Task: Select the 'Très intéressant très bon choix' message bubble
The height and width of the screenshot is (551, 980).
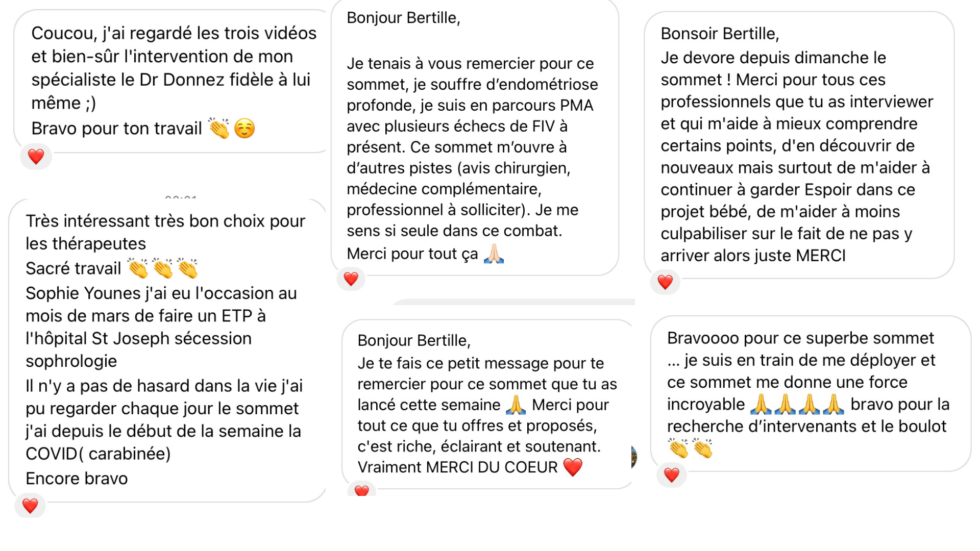Action: pyautogui.click(x=166, y=349)
